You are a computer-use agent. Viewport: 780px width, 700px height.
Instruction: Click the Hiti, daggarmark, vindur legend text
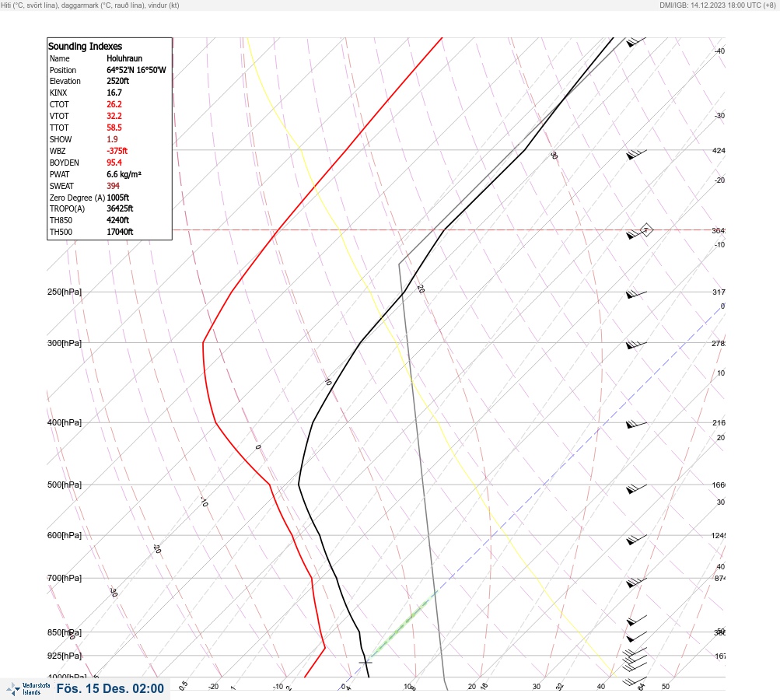(90, 5)
